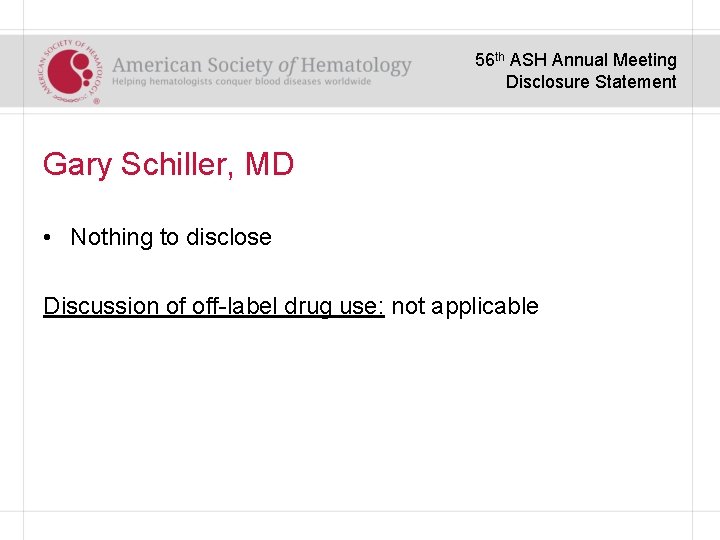Click the "Nothing to disclose" bullet text
Image resolution: width=720 pixels, height=540 pixels.
[171, 238]
